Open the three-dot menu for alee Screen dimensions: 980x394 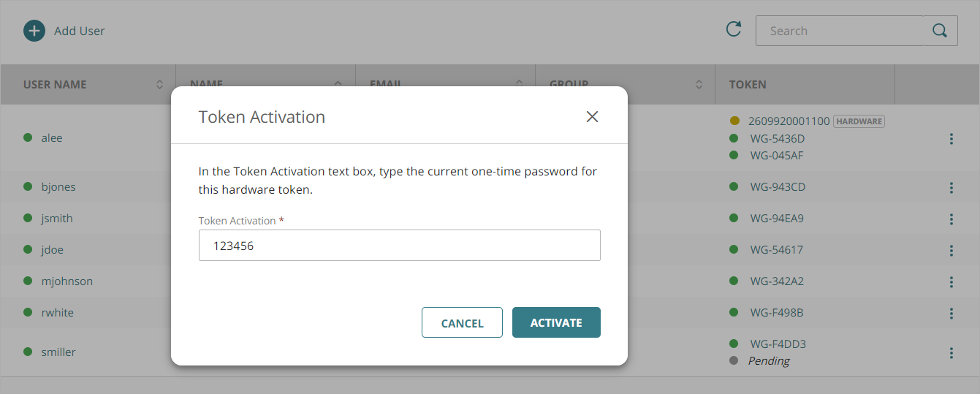click(951, 139)
